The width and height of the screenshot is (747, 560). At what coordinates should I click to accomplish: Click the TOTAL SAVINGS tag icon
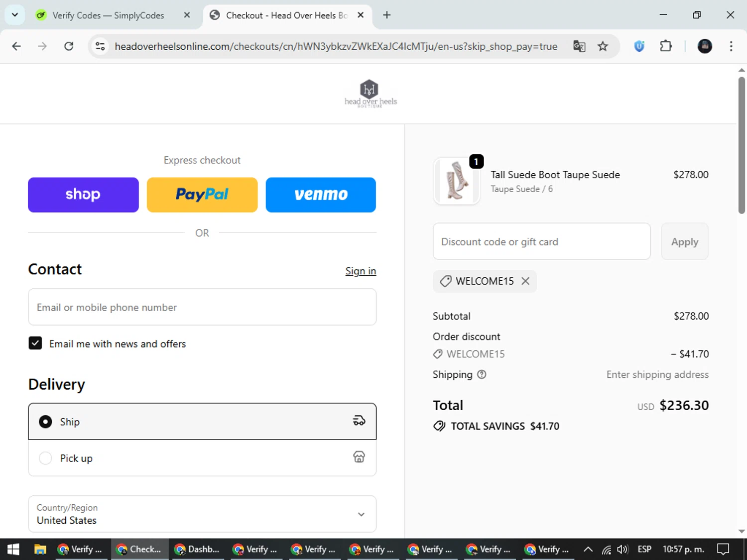coord(439,426)
